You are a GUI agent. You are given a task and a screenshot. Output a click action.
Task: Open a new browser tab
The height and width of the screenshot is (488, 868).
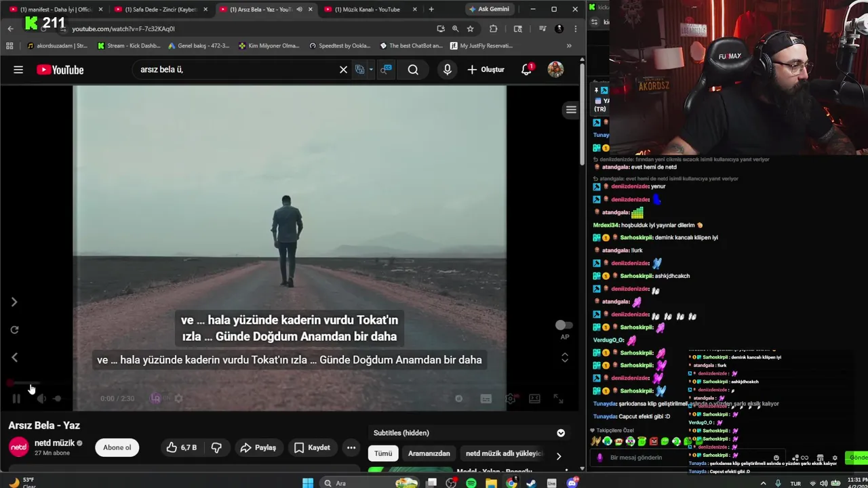click(431, 9)
